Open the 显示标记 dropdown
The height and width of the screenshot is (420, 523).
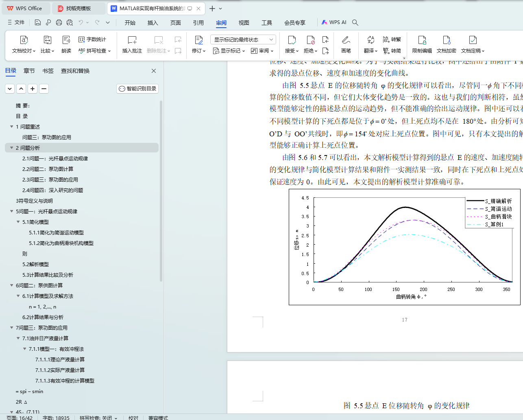[229, 51]
